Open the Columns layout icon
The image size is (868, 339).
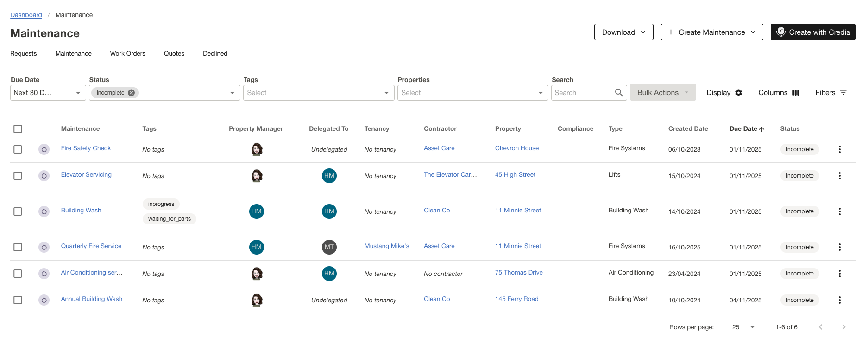pyautogui.click(x=795, y=93)
